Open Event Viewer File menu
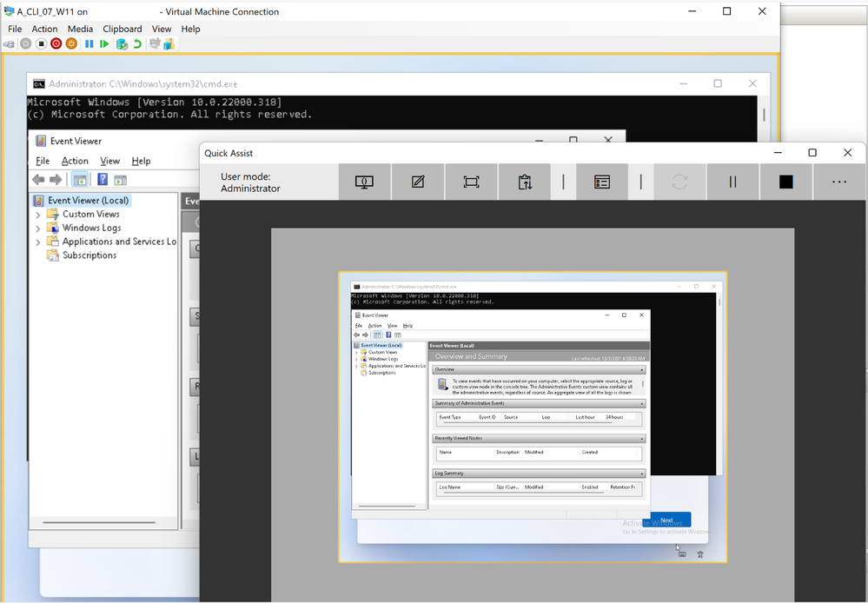 tap(43, 161)
